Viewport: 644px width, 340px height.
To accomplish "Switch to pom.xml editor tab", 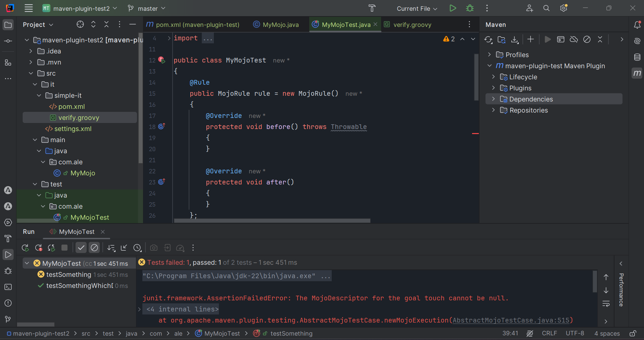I will click(193, 25).
